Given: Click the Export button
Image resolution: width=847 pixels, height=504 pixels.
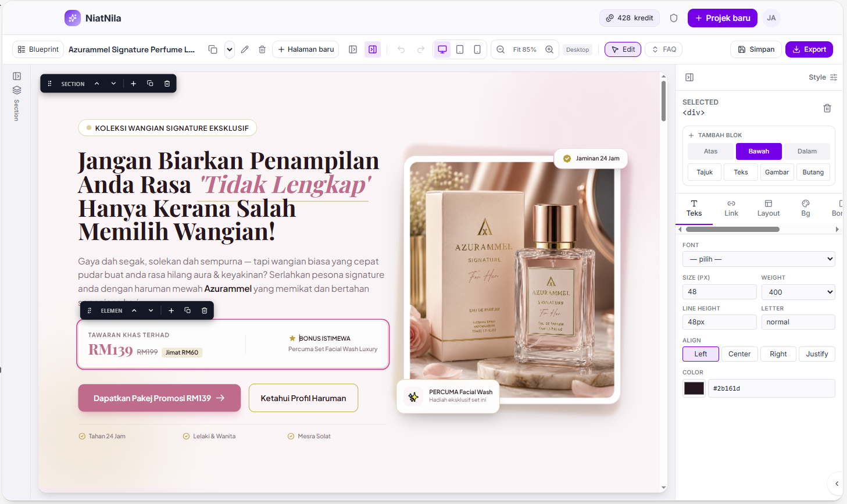Looking at the screenshot, I should click(809, 49).
